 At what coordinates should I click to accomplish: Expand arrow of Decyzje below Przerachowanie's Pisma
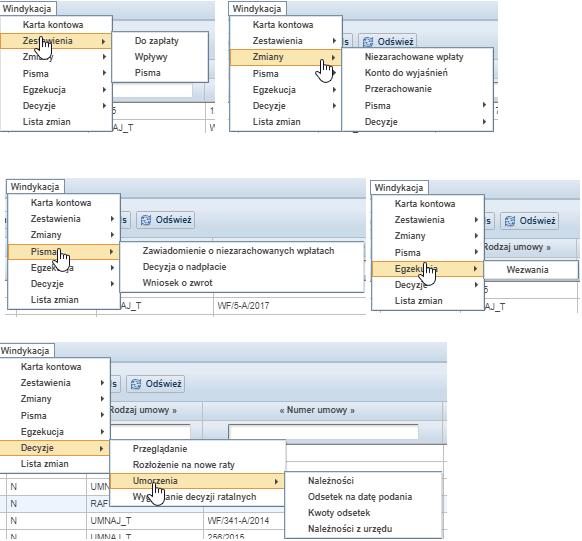pyautogui.click(x=484, y=121)
